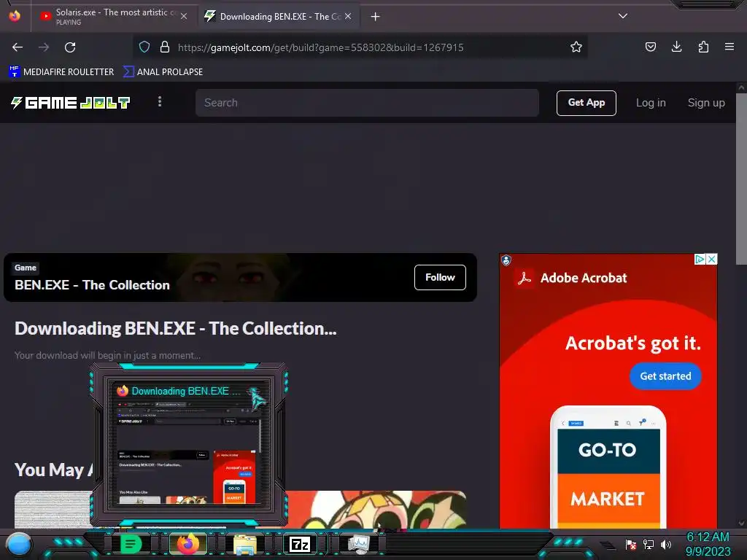
Task: Open the tracking protection shield
Action: click(144, 47)
